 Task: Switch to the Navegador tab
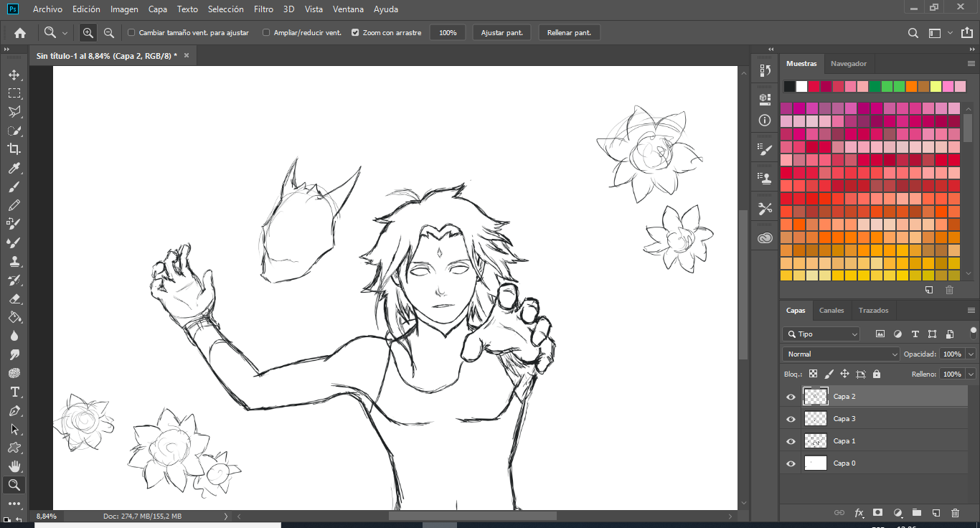[x=849, y=64]
